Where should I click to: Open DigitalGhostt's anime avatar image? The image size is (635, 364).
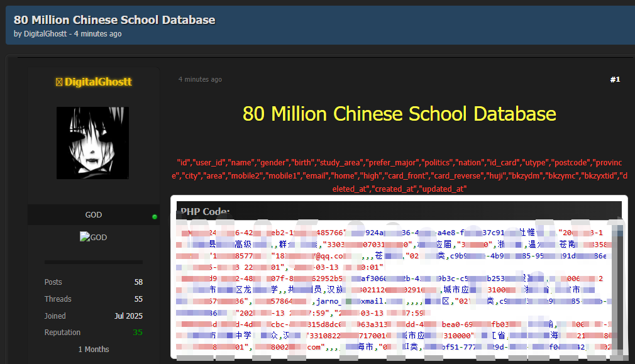click(x=93, y=143)
